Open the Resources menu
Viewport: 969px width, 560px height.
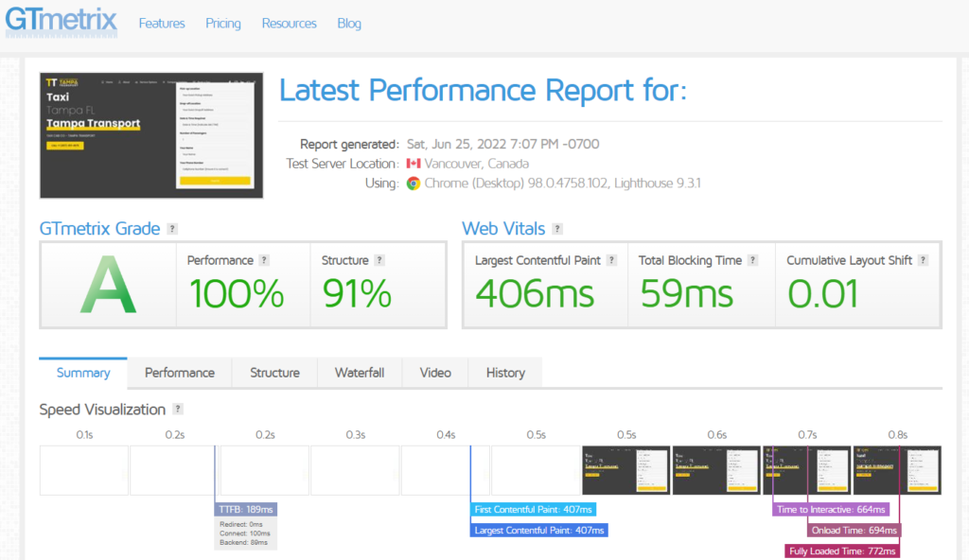pyautogui.click(x=289, y=23)
